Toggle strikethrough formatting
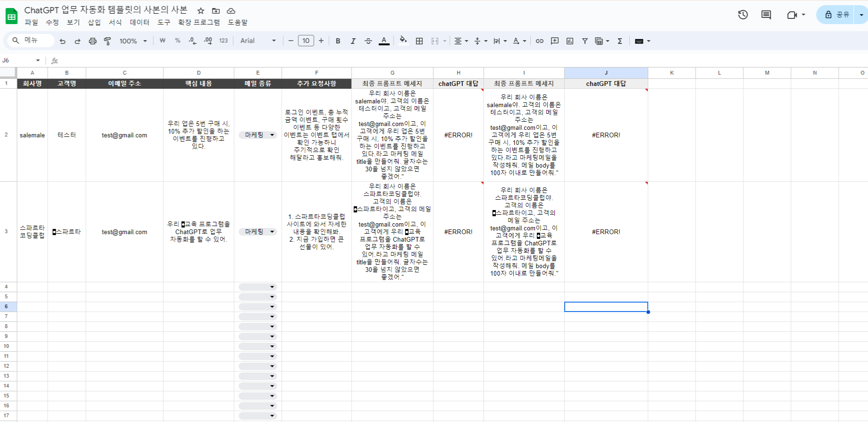The height and width of the screenshot is (422, 868). pyautogui.click(x=368, y=41)
